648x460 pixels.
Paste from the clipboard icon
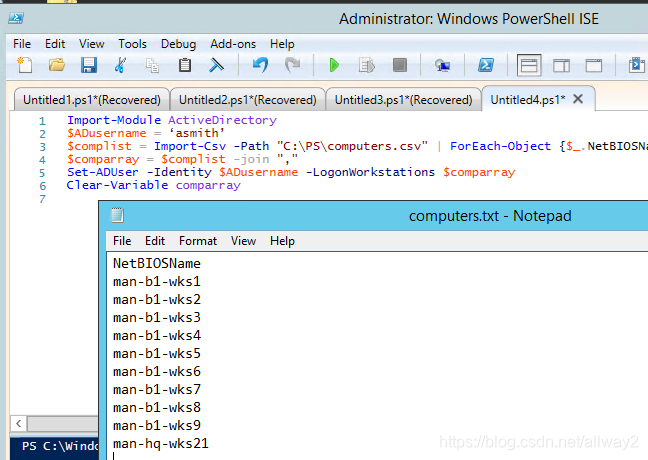(185, 65)
